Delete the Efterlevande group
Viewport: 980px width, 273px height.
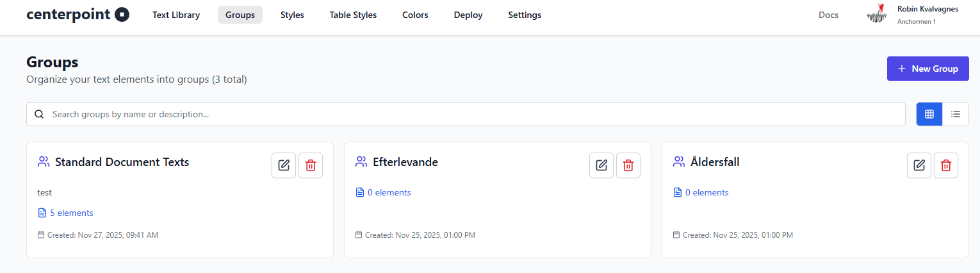pos(628,165)
